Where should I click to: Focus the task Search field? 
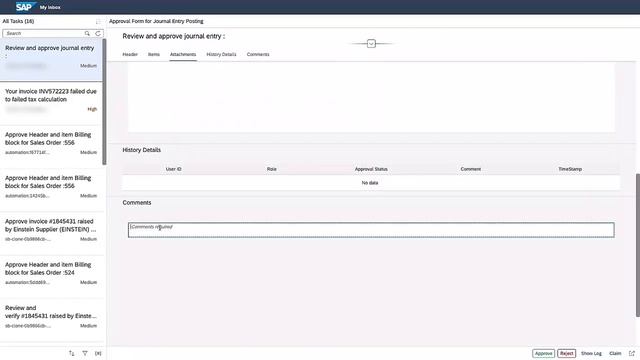tap(44, 33)
